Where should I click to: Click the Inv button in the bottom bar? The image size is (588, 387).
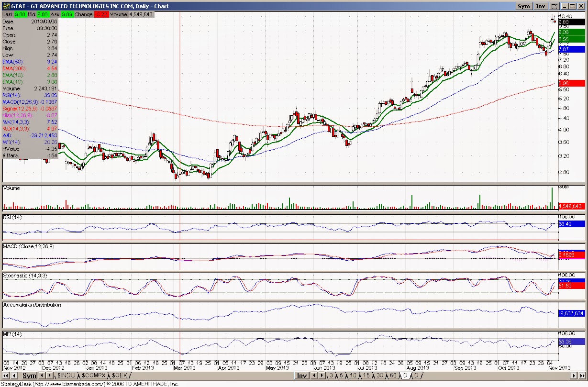click(302, 376)
